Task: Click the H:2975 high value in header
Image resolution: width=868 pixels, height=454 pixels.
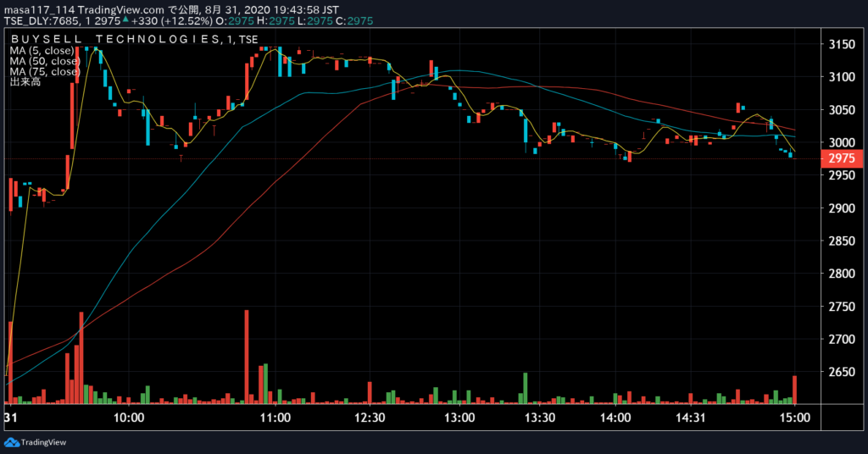Action: 275,21
